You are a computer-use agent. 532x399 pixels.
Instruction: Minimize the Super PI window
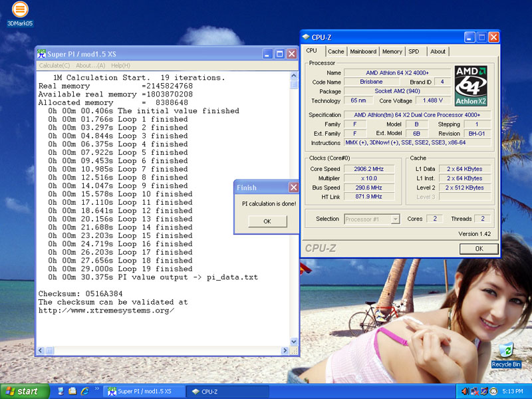[267, 54]
